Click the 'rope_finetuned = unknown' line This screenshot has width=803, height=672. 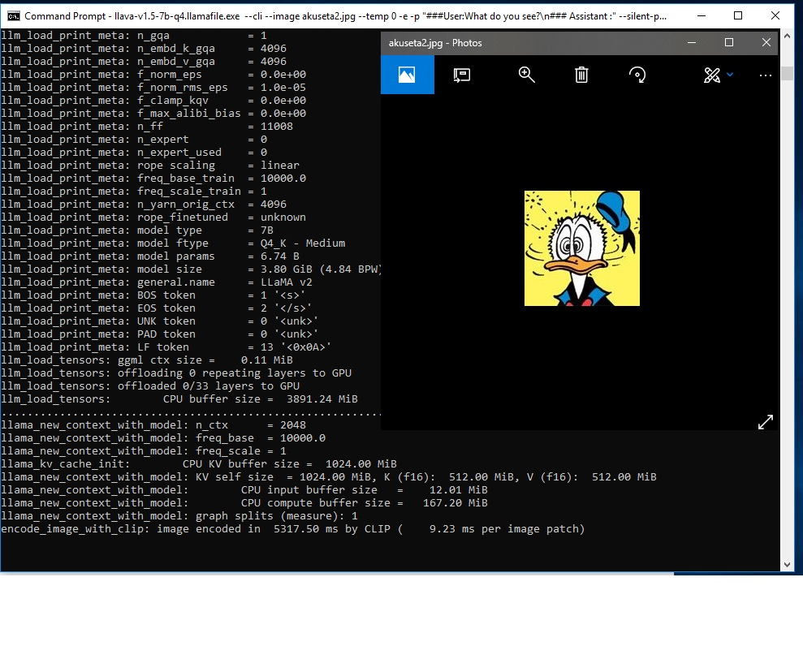153,217
